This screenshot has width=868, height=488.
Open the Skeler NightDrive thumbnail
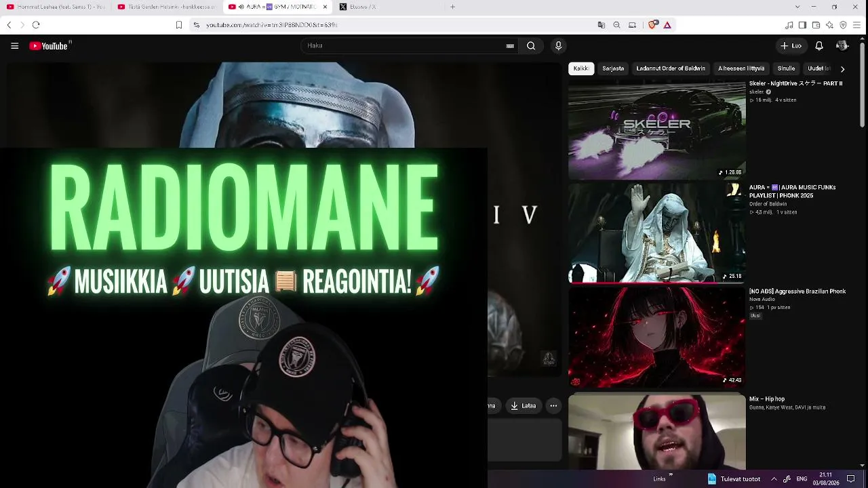[657, 130]
